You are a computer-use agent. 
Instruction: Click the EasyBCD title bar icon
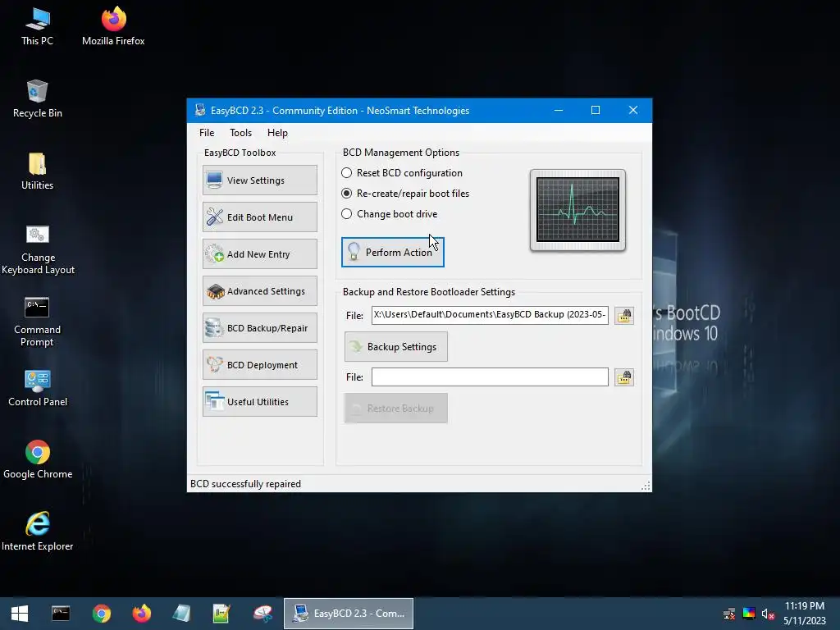pyautogui.click(x=200, y=111)
